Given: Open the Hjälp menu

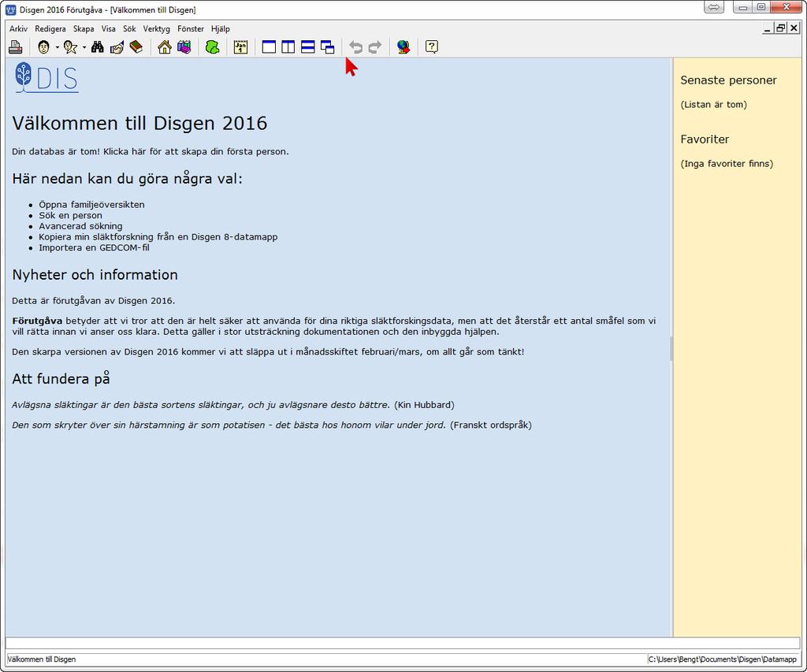Looking at the screenshot, I should pyautogui.click(x=221, y=29).
